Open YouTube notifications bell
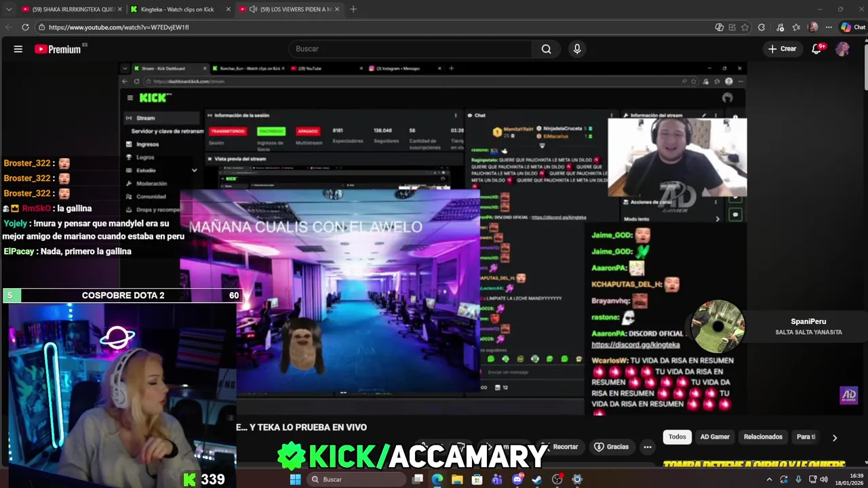This screenshot has width=868, height=488. 816,49
